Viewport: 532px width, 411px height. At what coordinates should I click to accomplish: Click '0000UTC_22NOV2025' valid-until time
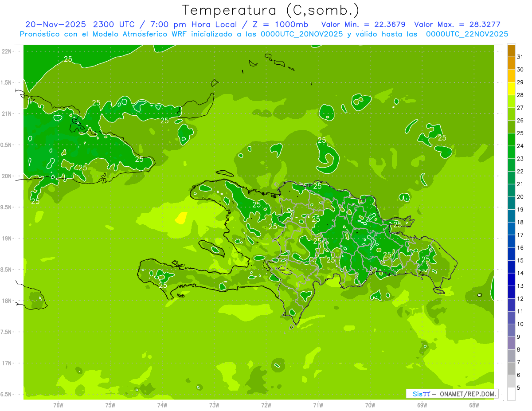pos(467,34)
